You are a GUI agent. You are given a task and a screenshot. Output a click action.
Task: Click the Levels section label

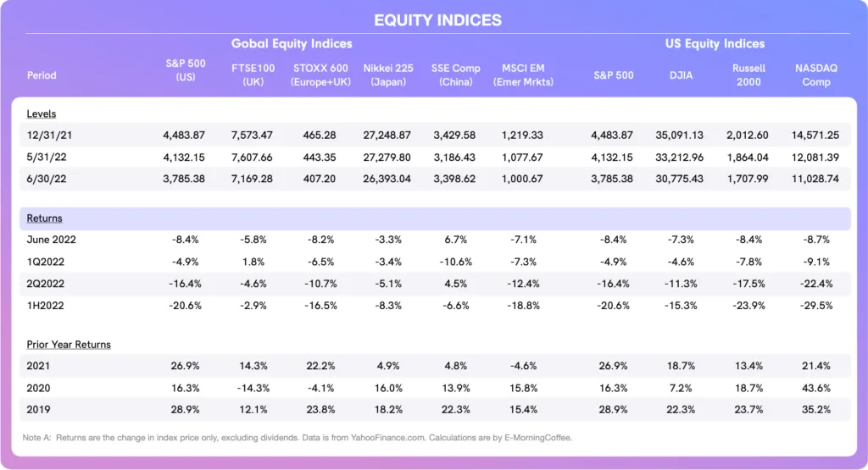41,114
